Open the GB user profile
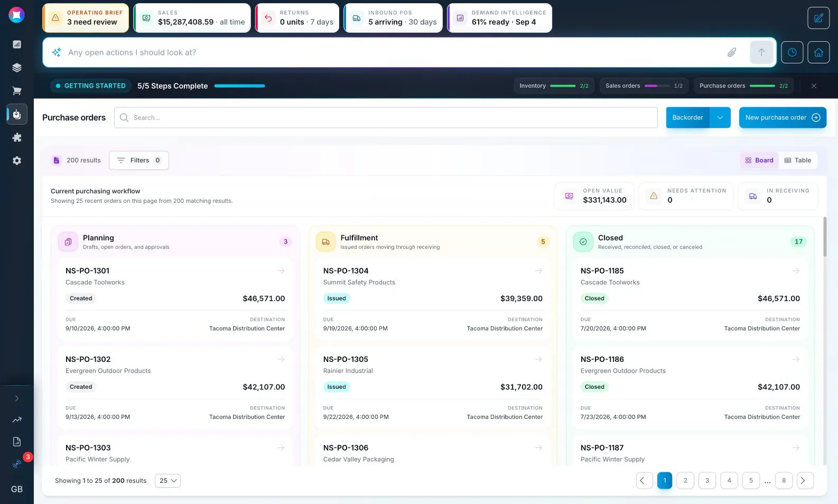This screenshot has width=838, height=504. [17, 489]
